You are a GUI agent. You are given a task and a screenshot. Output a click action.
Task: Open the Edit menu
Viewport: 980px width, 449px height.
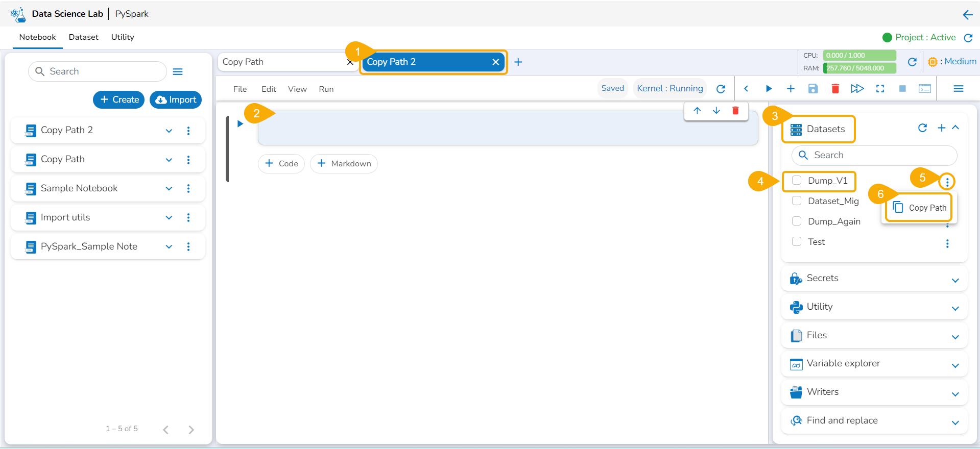pos(269,89)
